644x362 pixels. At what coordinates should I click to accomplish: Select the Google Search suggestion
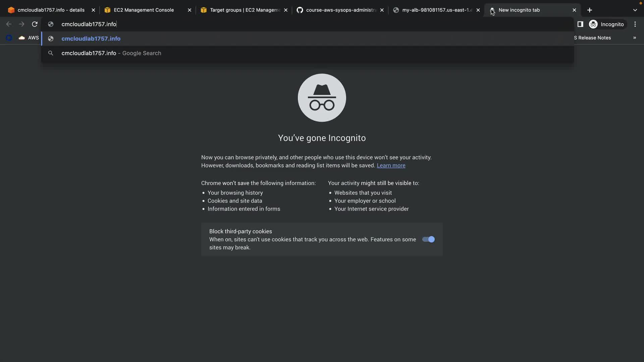point(111,53)
